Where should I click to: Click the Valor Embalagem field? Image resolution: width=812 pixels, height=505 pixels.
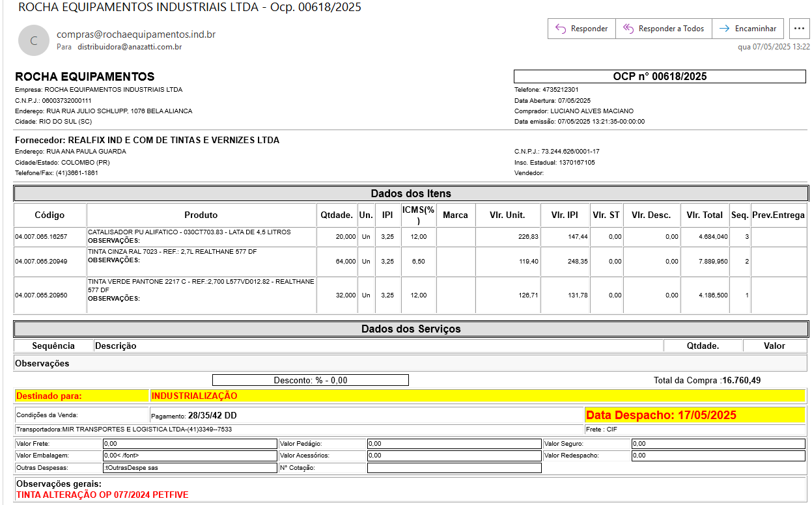[189, 456]
